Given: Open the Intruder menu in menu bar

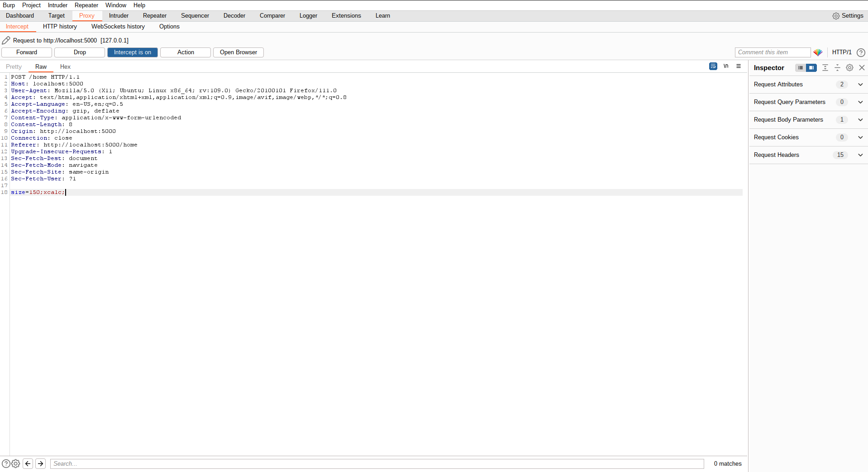Looking at the screenshot, I should click(58, 5).
